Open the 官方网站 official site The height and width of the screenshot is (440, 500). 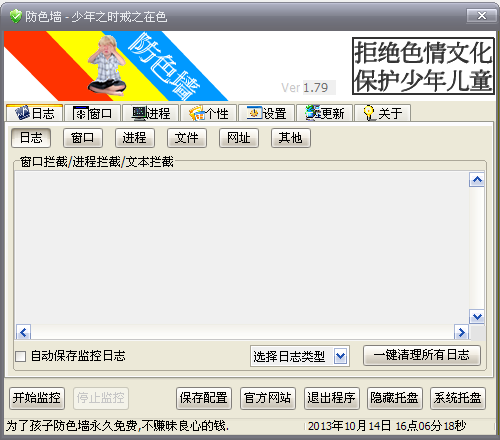pos(268,398)
